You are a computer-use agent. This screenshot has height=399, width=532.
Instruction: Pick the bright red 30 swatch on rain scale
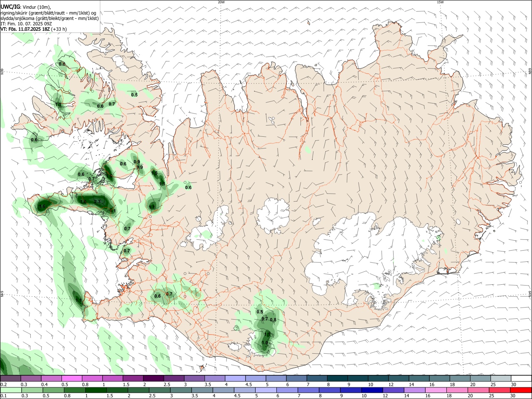tap(521, 390)
